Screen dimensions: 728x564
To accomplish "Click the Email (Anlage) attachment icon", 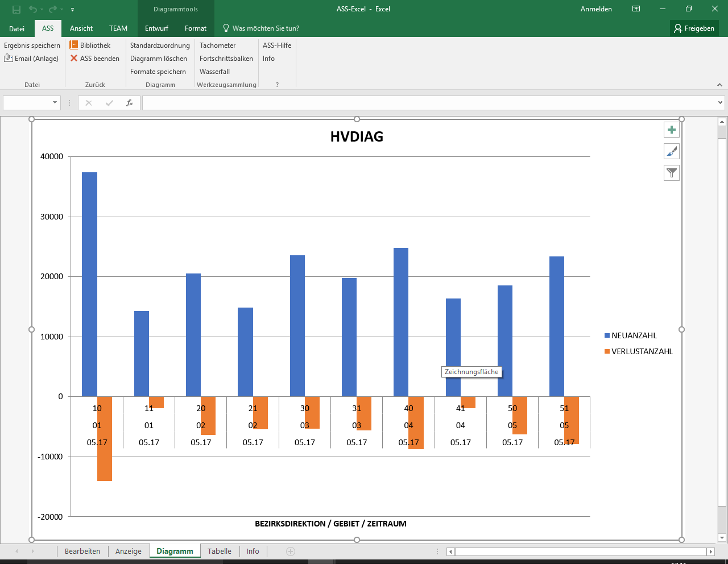I will (9, 58).
